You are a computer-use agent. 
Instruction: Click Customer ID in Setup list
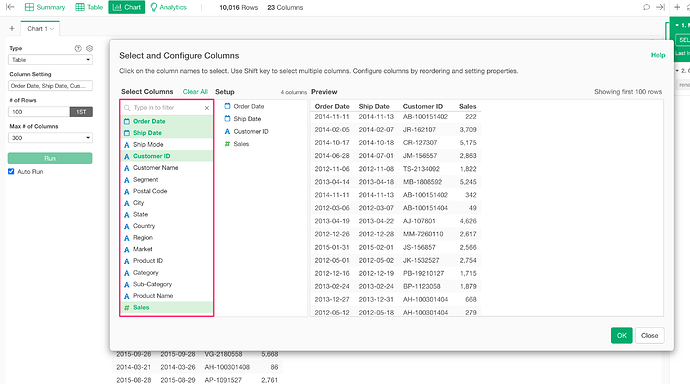coord(251,132)
